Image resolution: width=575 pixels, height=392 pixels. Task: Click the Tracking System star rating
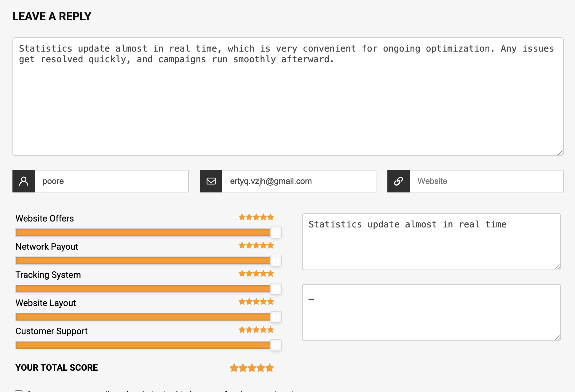click(x=256, y=274)
